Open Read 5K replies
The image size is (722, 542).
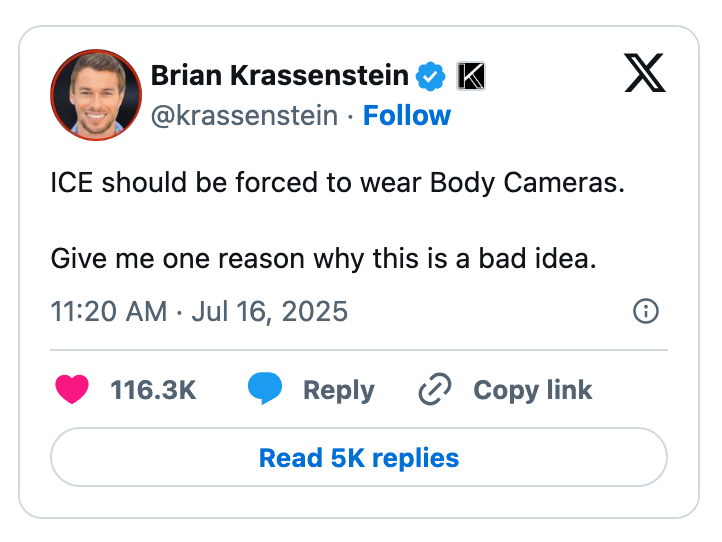tap(359, 458)
